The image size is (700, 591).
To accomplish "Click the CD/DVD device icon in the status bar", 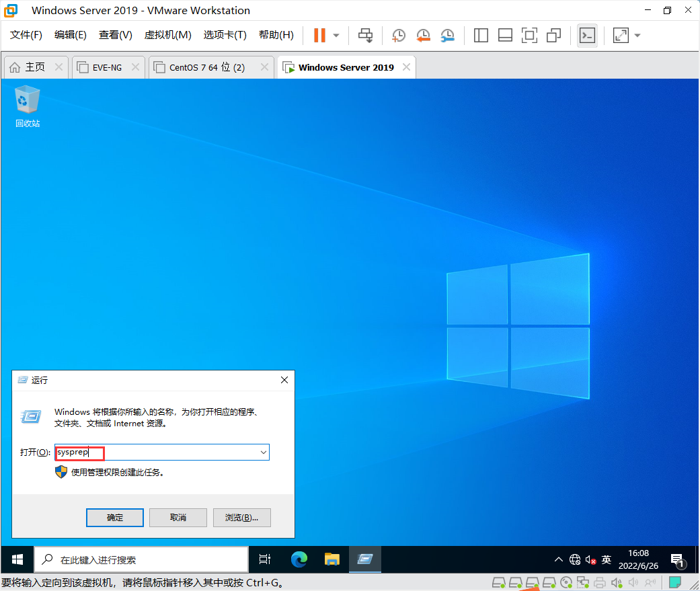I will pos(566,582).
